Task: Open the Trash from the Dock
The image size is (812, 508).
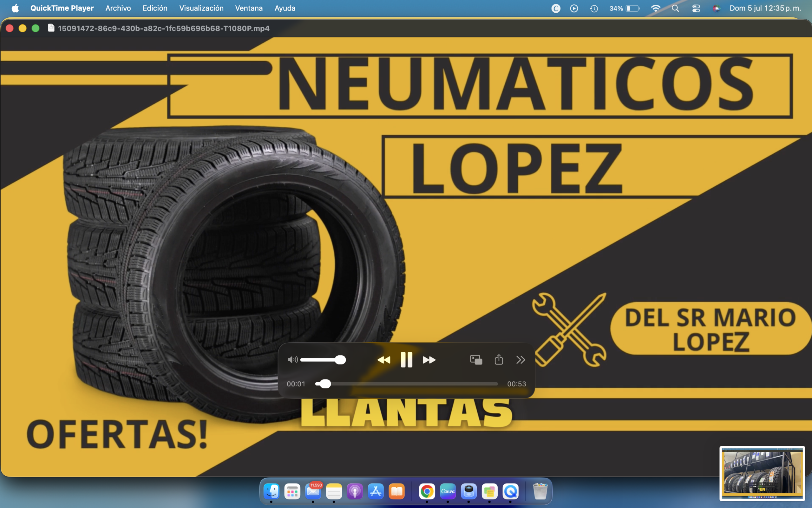Action: (x=540, y=491)
